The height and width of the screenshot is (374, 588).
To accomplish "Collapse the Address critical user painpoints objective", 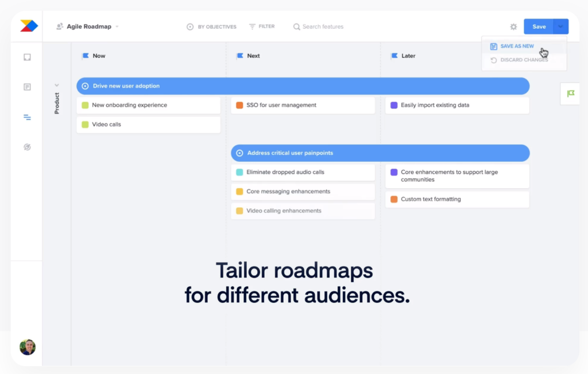I will tap(239, 153).
